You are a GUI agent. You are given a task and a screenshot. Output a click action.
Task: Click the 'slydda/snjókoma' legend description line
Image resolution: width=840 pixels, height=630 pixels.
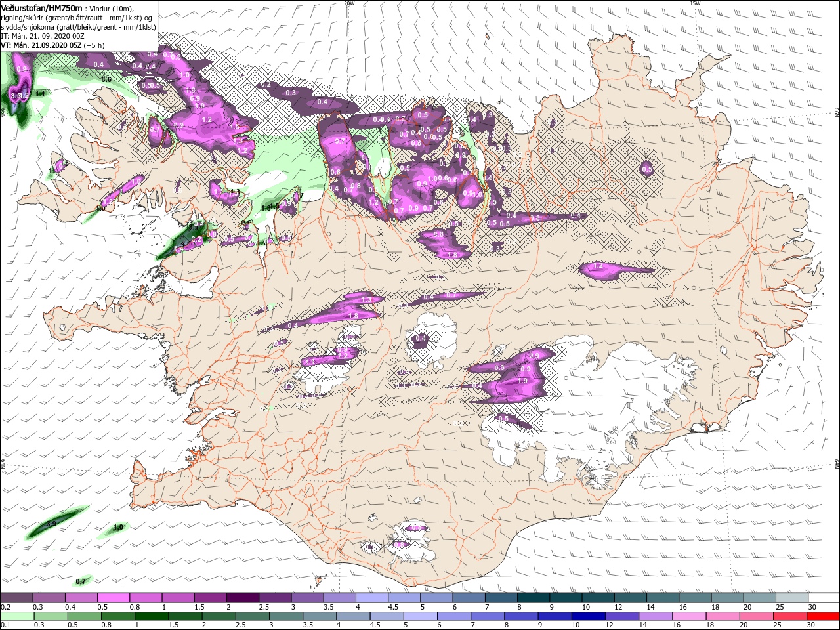click(x=77, y=27)
